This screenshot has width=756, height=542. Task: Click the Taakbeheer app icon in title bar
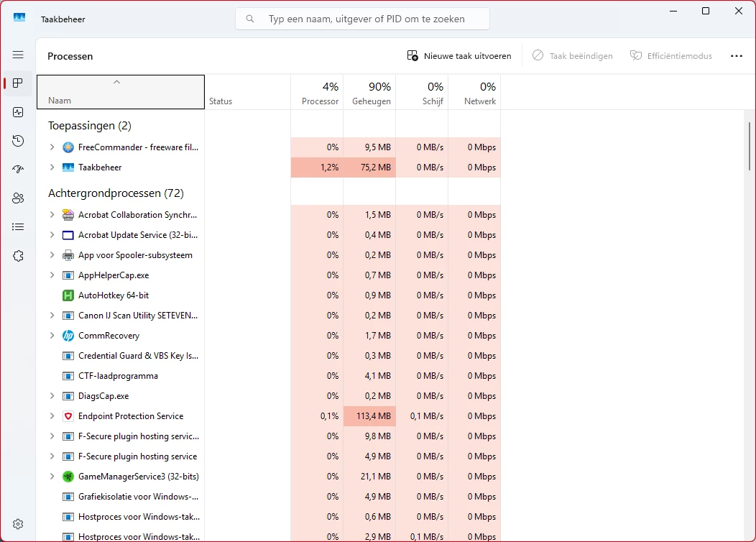[19, 18]
